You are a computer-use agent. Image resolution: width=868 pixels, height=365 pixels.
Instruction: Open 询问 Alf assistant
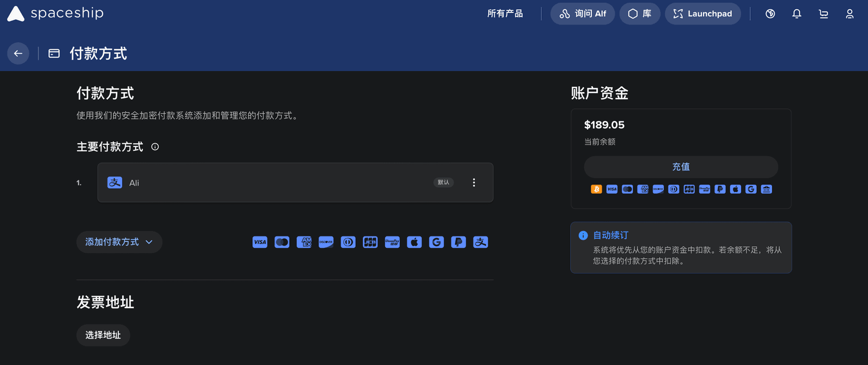(x=583, y=14)
